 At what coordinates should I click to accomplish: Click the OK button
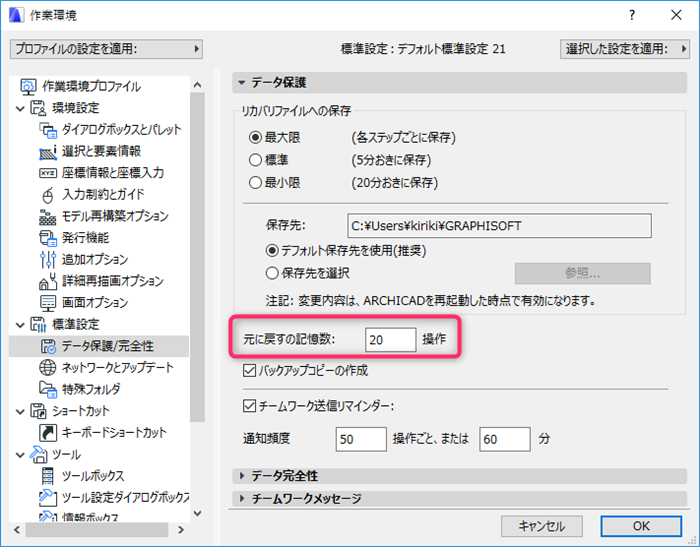641,526
